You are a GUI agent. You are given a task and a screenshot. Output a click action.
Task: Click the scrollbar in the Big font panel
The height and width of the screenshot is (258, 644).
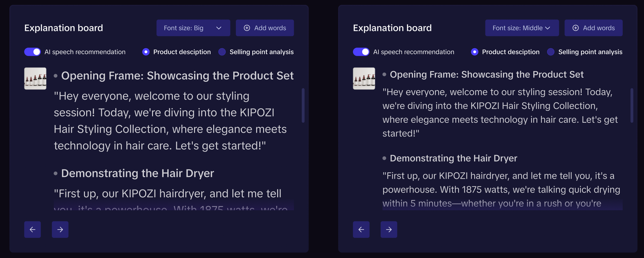coord(303,106)
